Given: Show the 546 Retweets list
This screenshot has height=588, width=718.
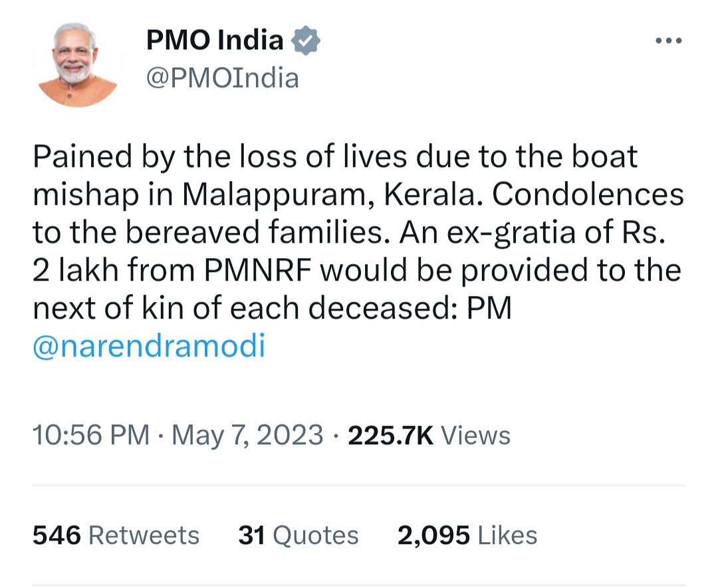Looking at the screenshot, I should (116, 535).
